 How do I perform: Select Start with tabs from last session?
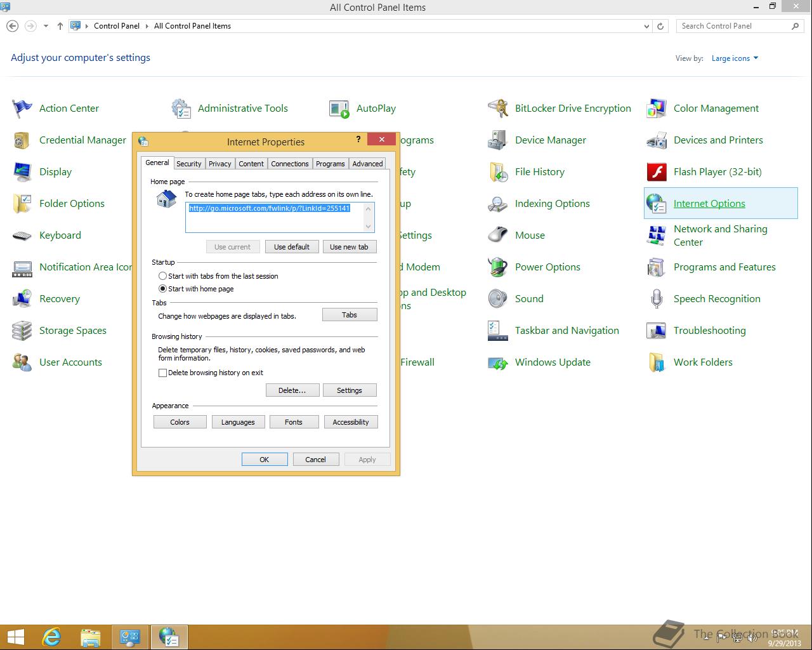pos(163,276)
